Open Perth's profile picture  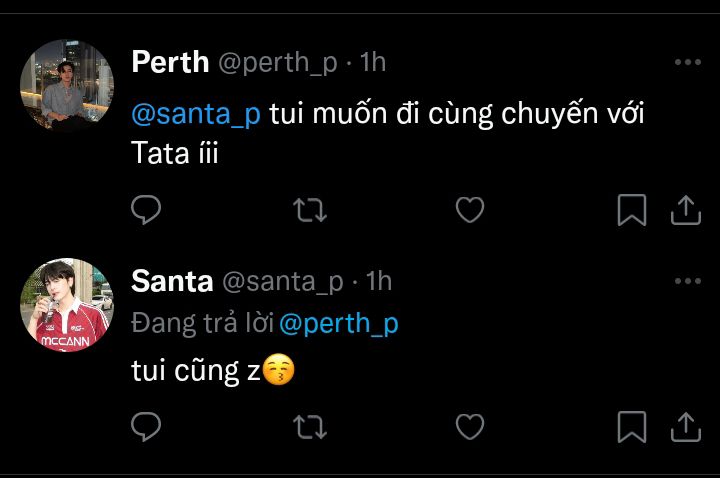pyautogui.click(x=67, y=86)
